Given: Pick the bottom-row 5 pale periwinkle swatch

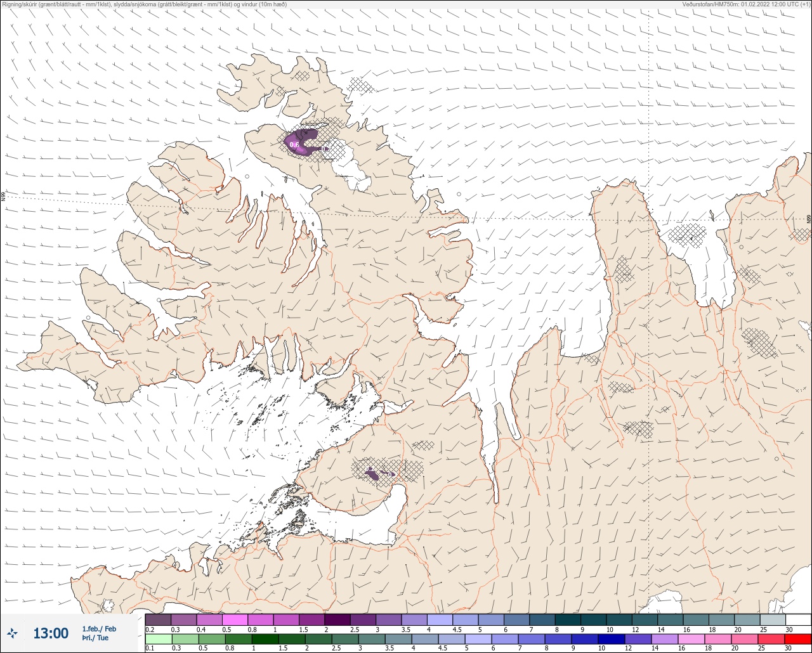Looking at the screenshot, I should 478,638.
